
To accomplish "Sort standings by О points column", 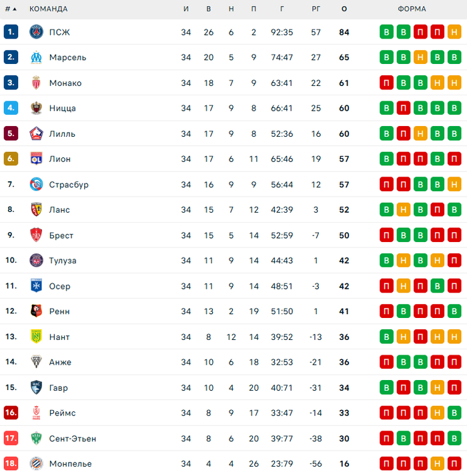I will pos(344,9).
